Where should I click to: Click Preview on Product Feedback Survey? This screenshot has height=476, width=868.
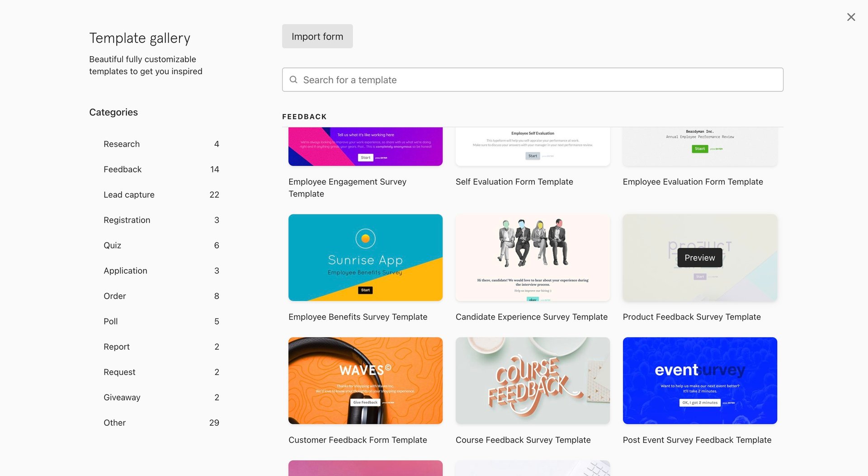(x=700, y=257)
